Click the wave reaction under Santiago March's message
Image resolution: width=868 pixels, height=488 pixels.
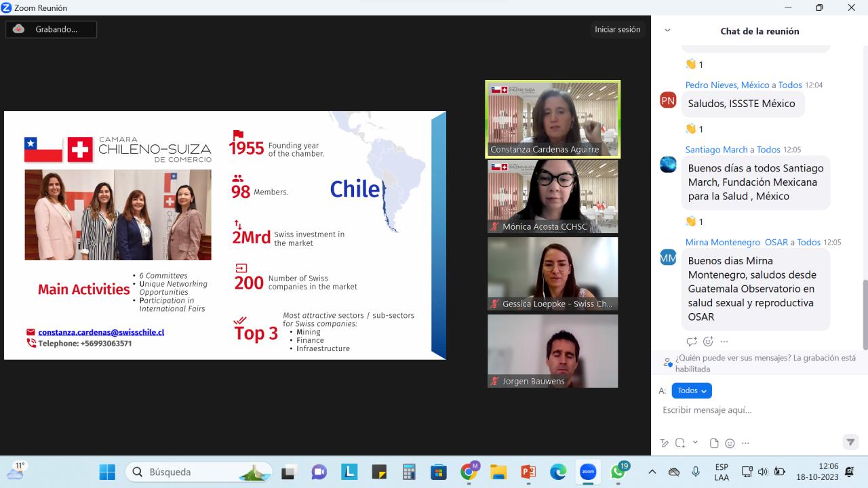coord(694,222)
